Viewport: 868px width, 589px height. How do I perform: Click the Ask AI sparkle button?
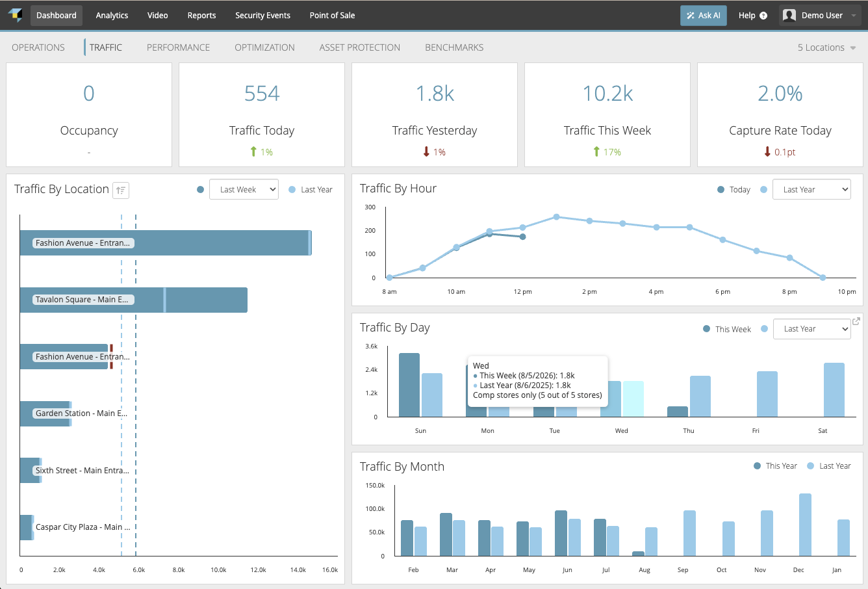[704, 16]
